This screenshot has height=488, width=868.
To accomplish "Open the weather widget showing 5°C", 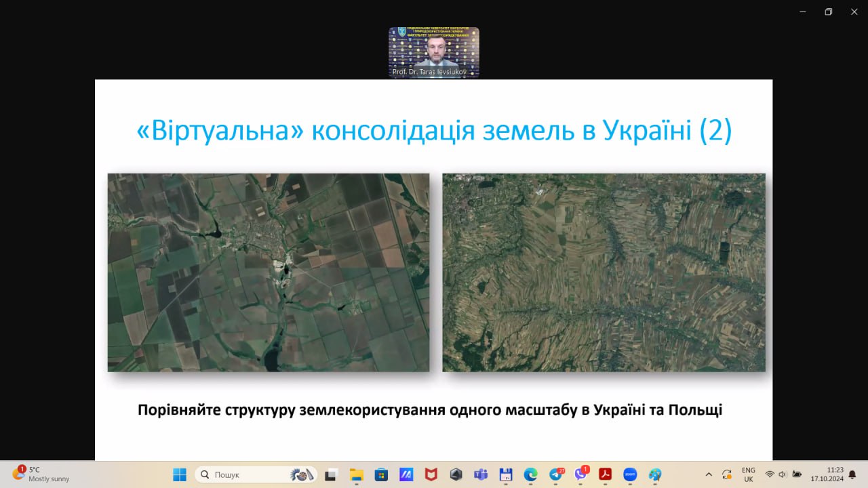I will [41, 474].
